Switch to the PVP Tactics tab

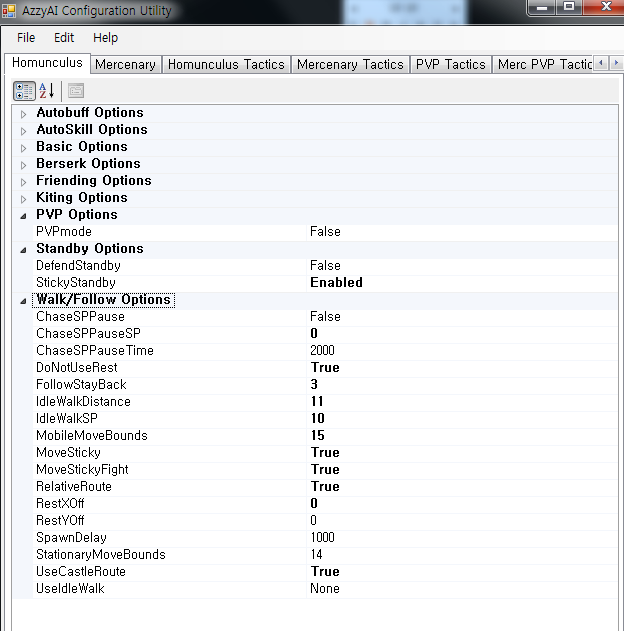click(x=450, y=64)
